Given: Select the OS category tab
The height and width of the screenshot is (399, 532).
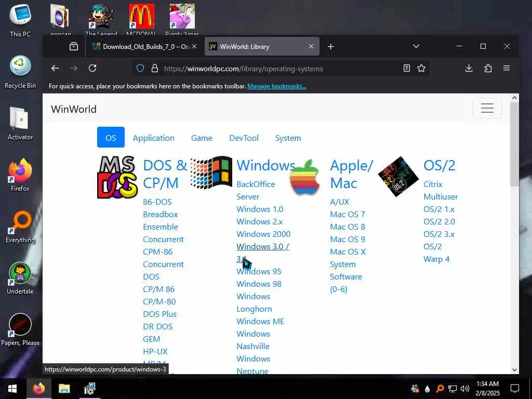Looking at the screenshot, I should click(111, 137).
